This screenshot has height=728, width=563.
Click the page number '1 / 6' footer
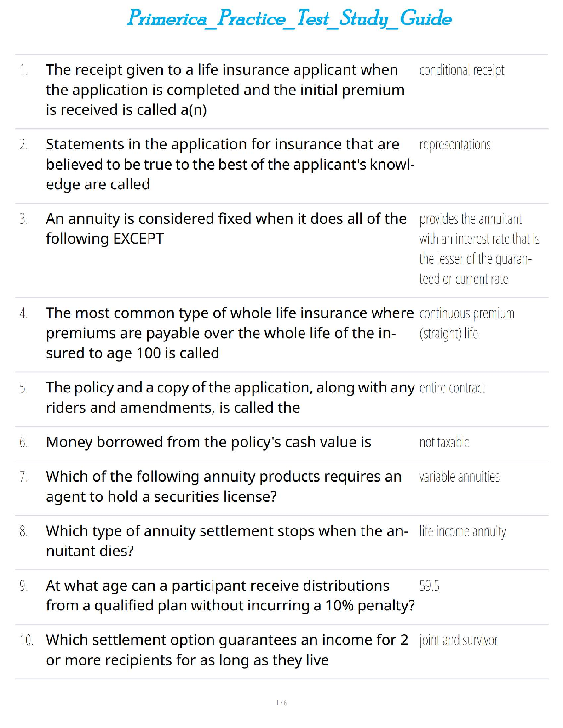281,703
